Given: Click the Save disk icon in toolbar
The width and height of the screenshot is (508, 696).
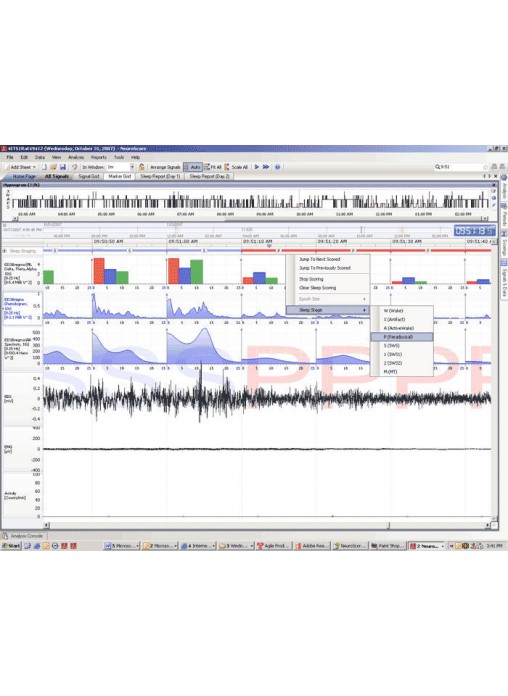Looking at the screenshot, I should pos(63,167).
